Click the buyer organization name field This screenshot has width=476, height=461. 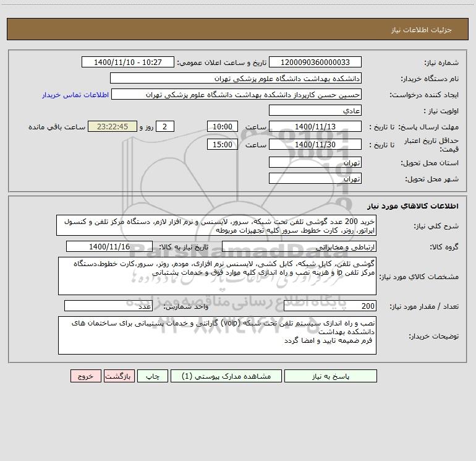pos(236,78)
